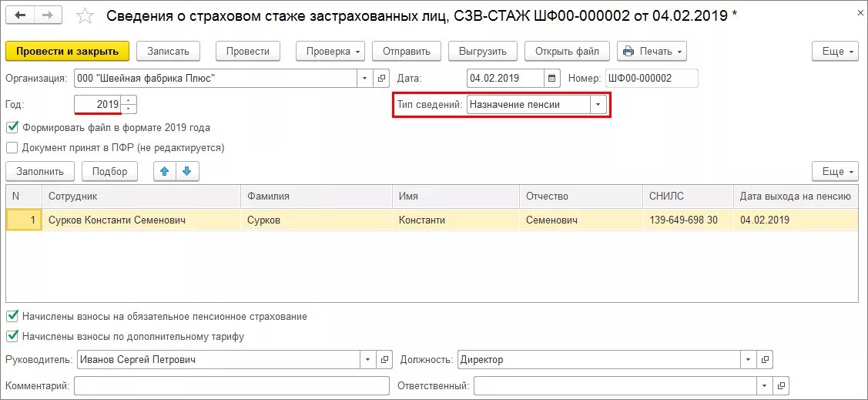Open the calendar picker for Дата
The width and height of the screenshot is (868, 400).
pyautogui.click(x=552, y=79)
